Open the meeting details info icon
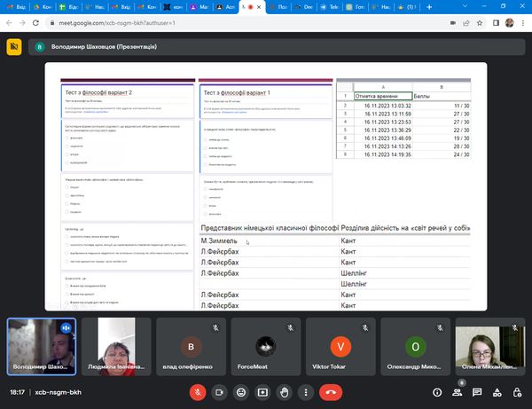This screenshot has width=532, height=409. pyautogui.click(x=437, y=391)
